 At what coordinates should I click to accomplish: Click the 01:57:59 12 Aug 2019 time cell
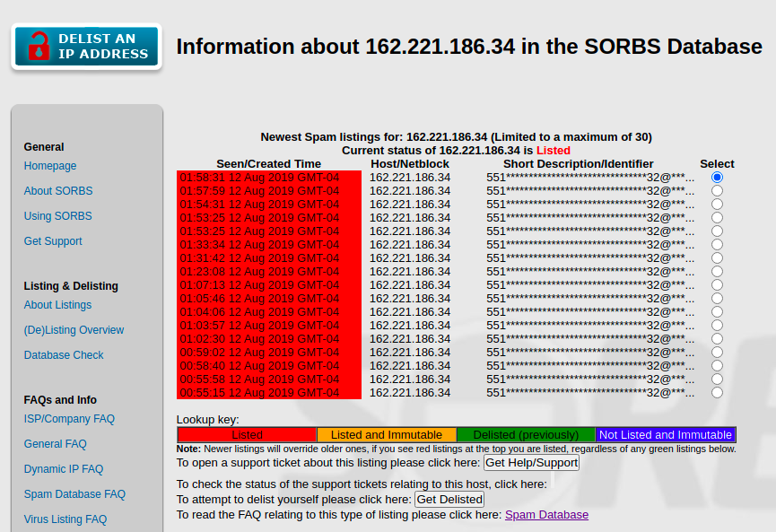point(269,190)
